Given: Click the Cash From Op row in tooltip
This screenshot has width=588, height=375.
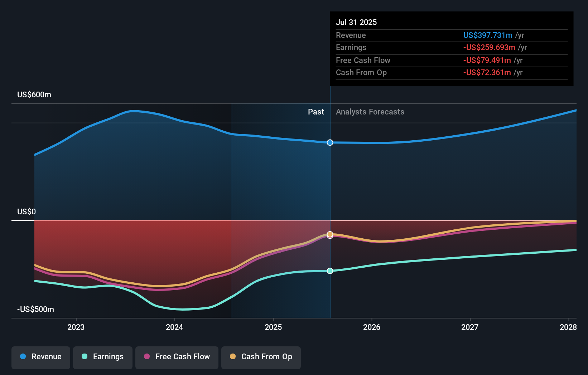Looking at the screenshot, I should pos(361,72).
